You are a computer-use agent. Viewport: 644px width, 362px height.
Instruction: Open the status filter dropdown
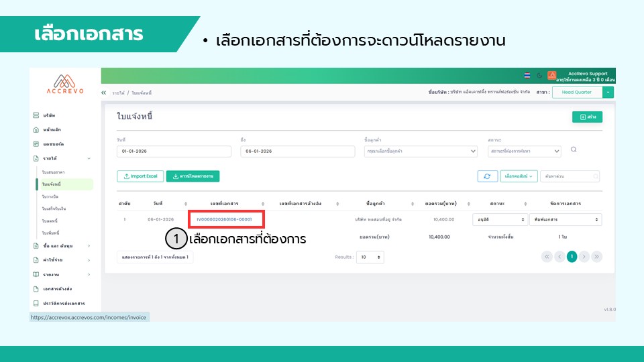pyautogui.click(x=525, y=152)
